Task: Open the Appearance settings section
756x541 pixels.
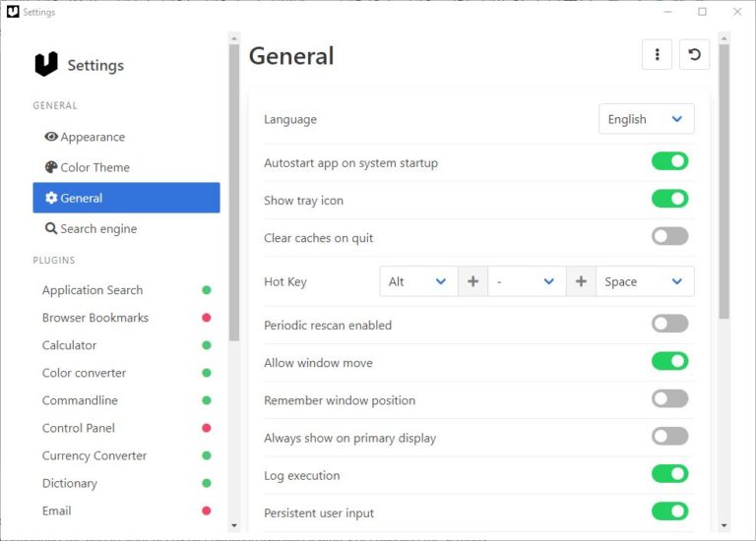Action: tap(93, 137)
